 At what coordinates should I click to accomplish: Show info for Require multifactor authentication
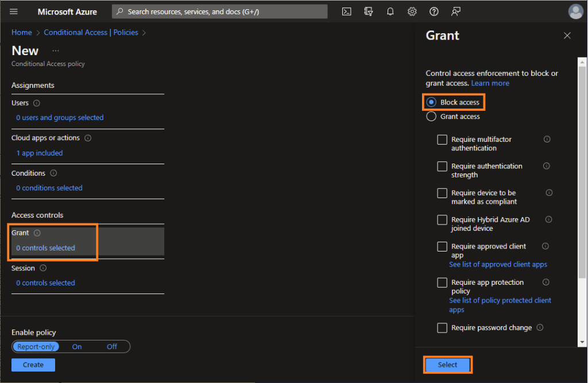tap(547, 139)
